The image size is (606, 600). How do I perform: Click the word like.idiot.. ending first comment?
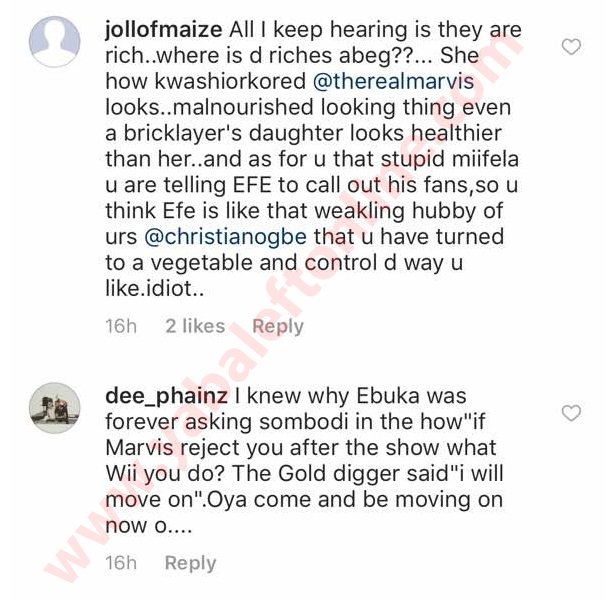click(155, 288)
